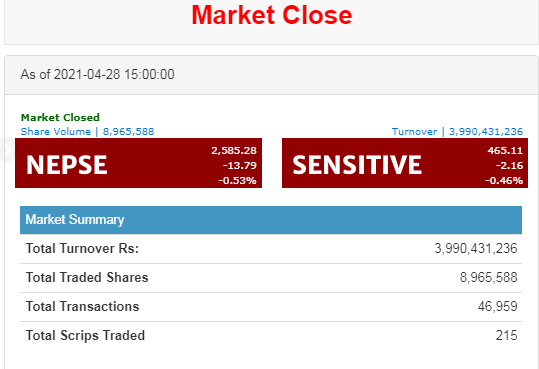Click the SENSITIVE change -2.16
The height and width of the screenshot is (369, 539).
509,165
